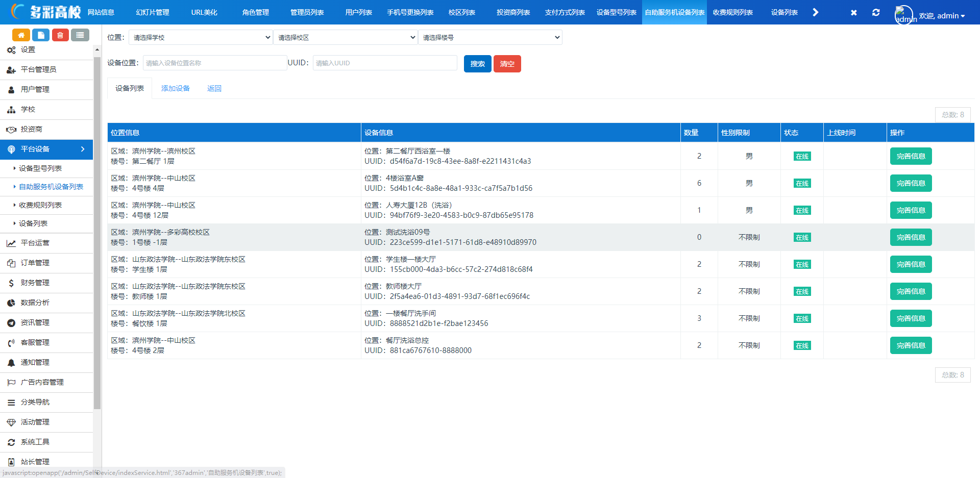Open 资讯管理 paper plane icon item

11,323
